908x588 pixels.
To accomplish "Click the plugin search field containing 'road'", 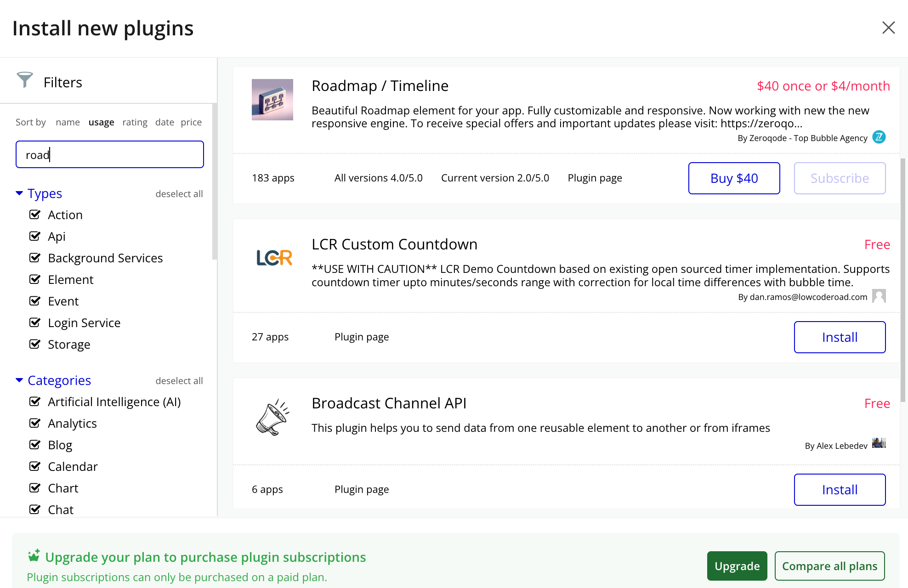I will click(110, 154).
